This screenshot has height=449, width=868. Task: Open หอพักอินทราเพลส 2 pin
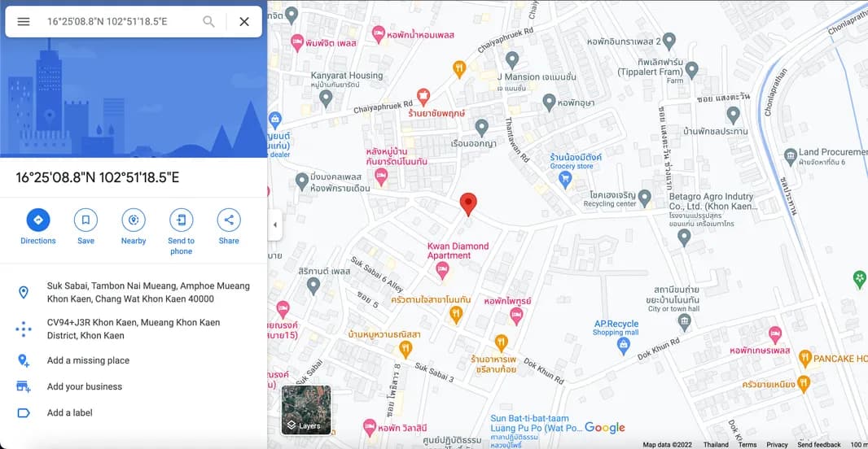[669, 41]
